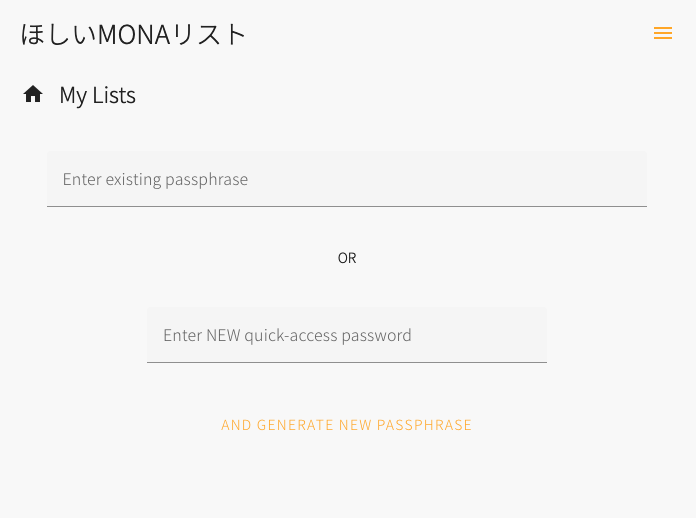Focus the existing passphrase field
Viewport: 696px width, 518px height.
[347, 179]
